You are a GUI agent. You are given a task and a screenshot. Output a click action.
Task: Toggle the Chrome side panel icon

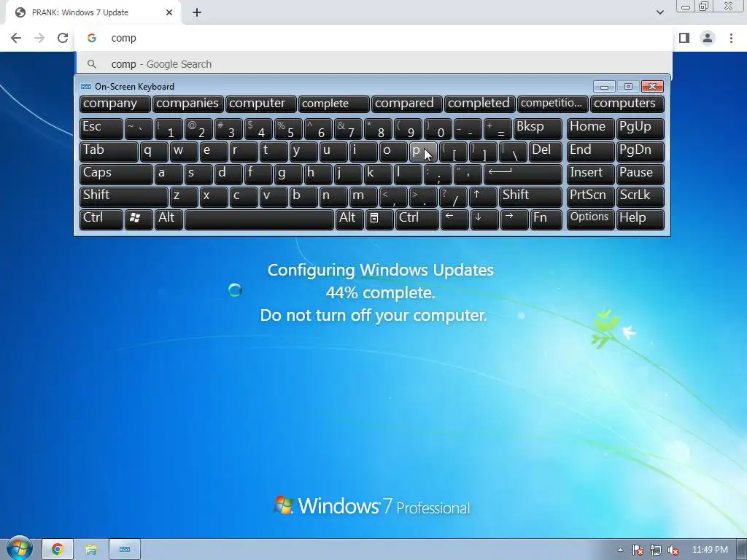[684, 38]
